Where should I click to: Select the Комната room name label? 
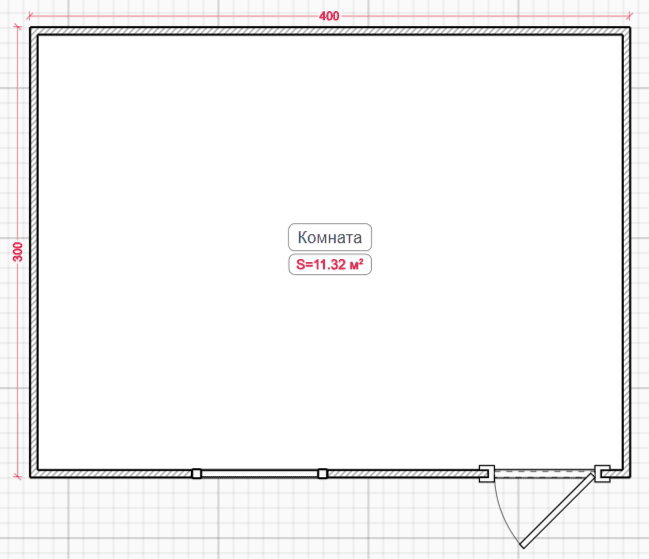coord(330,237)
